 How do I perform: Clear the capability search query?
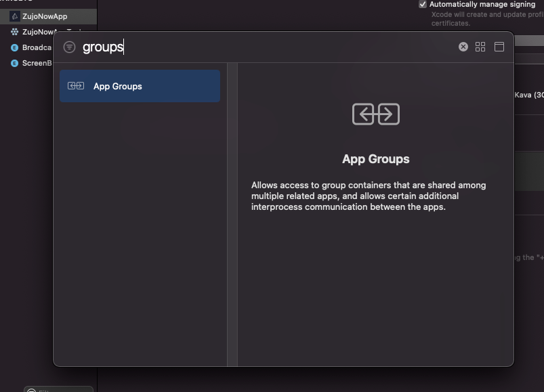[463, 47]
